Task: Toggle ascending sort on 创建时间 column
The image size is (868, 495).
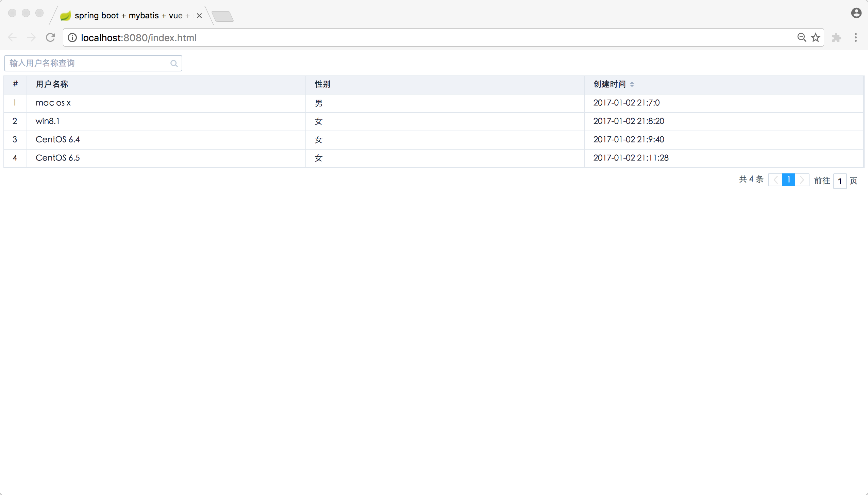Action: pos(632,82)
